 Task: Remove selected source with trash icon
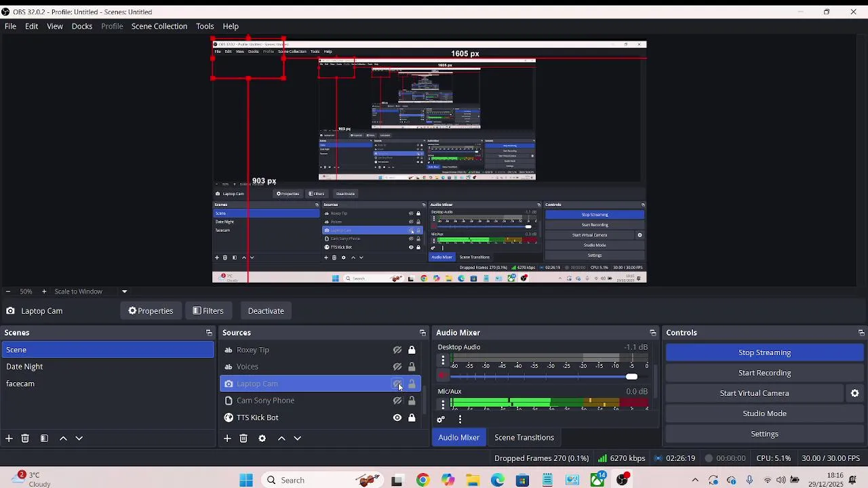(x=243, y=439)
